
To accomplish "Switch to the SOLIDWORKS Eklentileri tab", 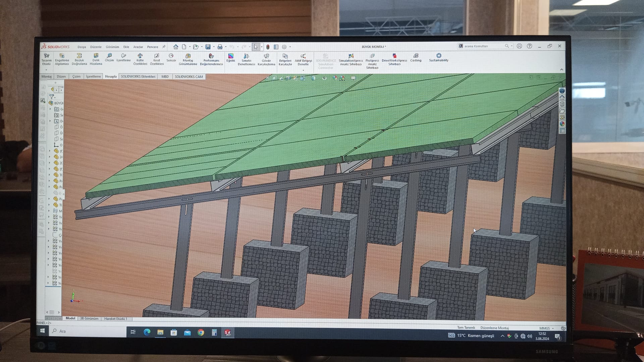I will pyautogui.click(x=138, y=76).
